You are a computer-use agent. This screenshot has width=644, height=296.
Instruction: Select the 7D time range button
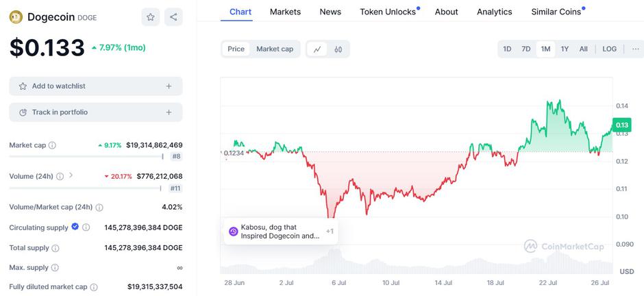pos(526,49)
